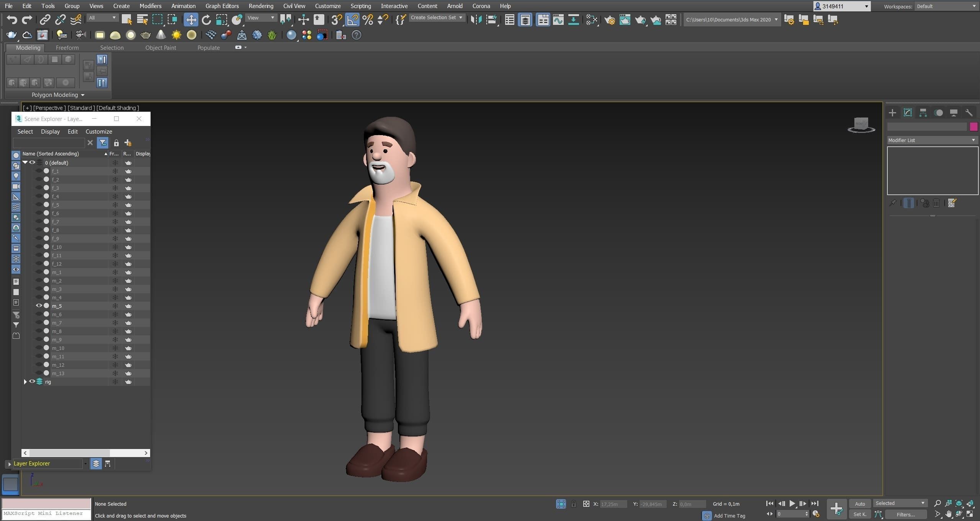Screen dimensions: 980x521
Task: Open the Modifier List dropdown
Action: [x=932, y=140]
